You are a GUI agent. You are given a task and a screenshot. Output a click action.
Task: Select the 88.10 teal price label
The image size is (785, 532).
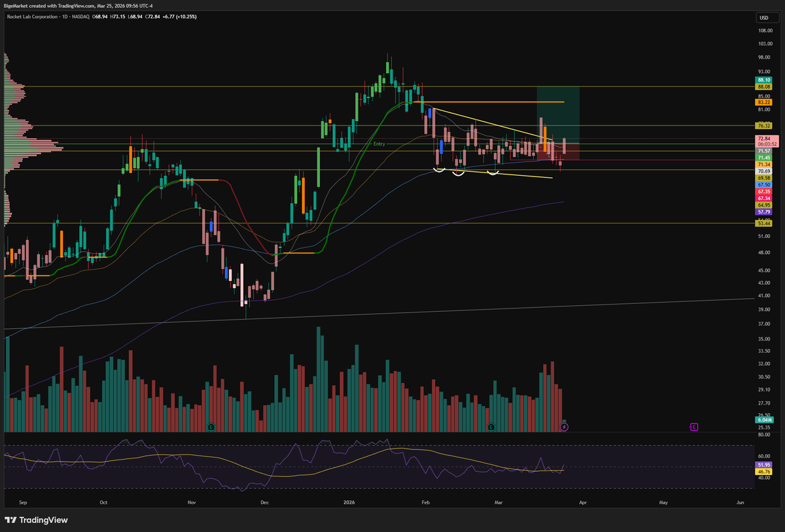point(763,80)
